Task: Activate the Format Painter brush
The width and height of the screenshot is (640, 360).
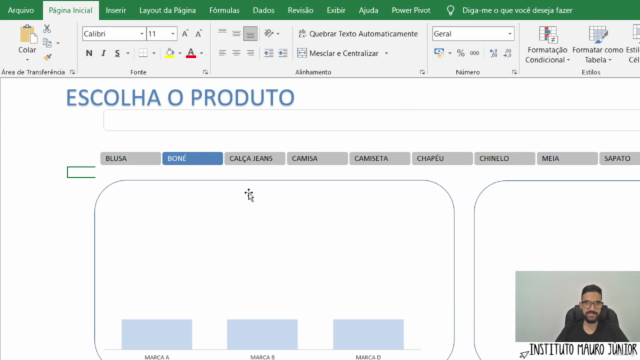Action: tap(48, 56)
